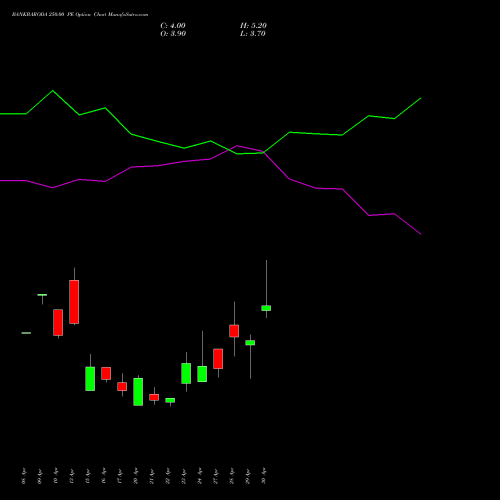Click the BANKBARODA chart title text

point(80,15)
